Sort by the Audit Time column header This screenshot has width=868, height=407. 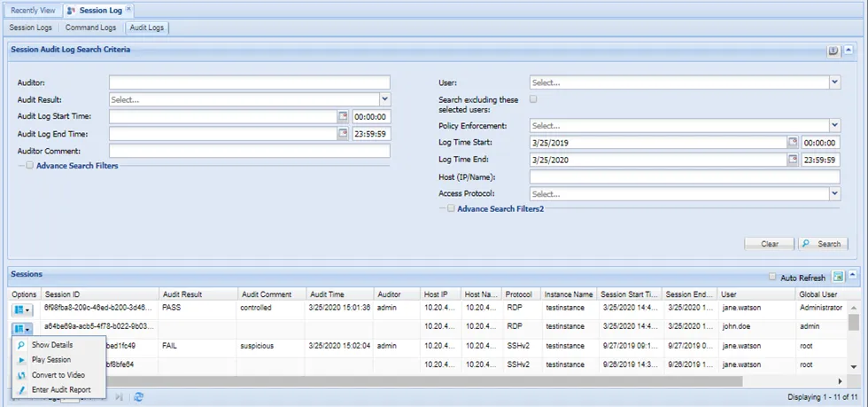click(x=339, y=294)
